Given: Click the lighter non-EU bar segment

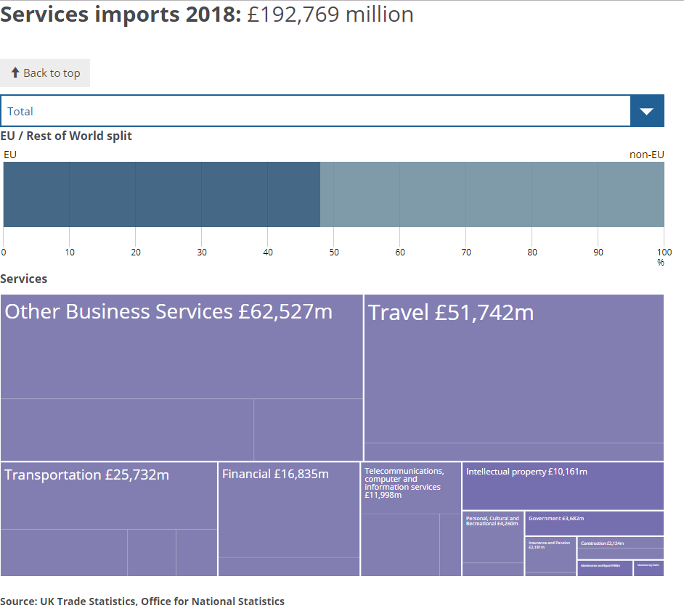Looking at the screenshot, I should point(492,194).
